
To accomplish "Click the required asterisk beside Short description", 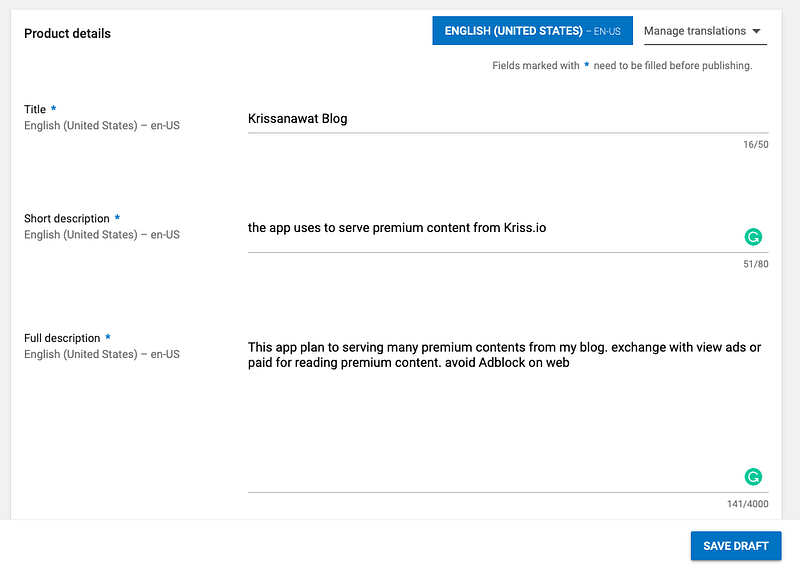I will (x=117, y=218).
